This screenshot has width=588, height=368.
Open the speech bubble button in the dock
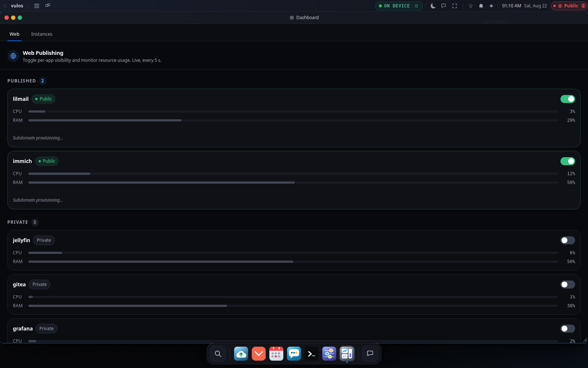[370, 354]
